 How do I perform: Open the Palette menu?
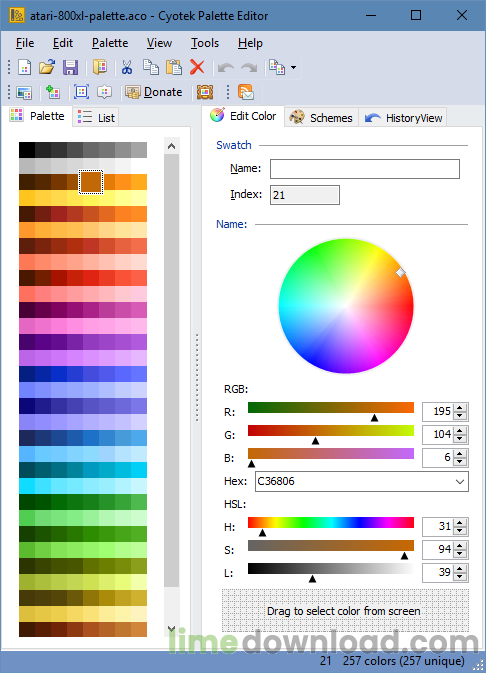click(110, 43)
